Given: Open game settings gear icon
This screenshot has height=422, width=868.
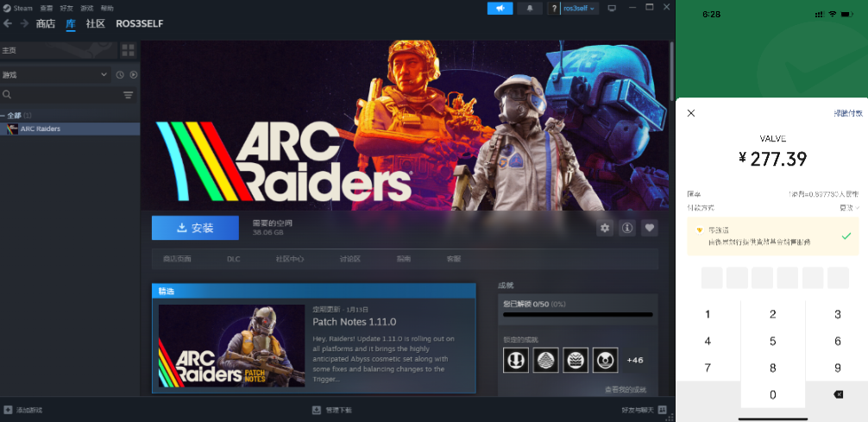Looking at the screenshot, I should coord(606,228).
